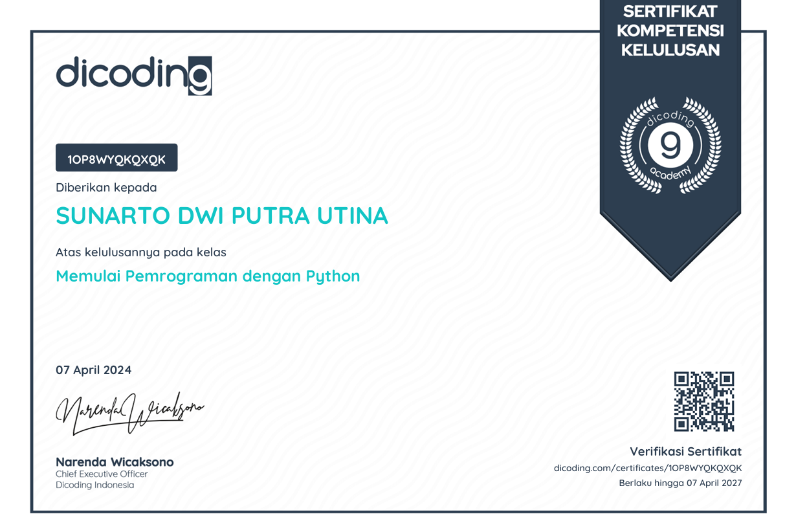The image size is (796, 532).
Task: Click the dicoding logo at top left
Action: pyautogui.click(x=134, y=75)
